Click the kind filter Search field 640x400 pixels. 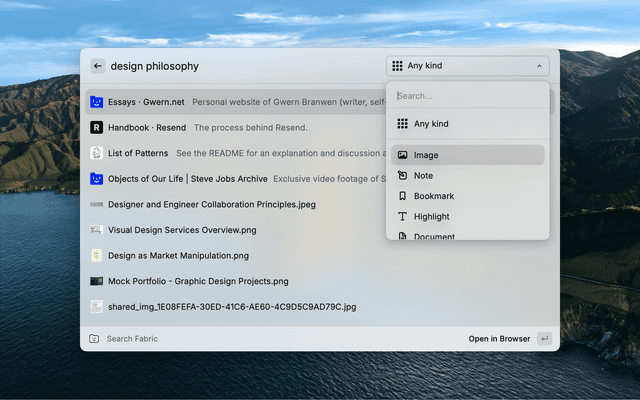[467, 96]
